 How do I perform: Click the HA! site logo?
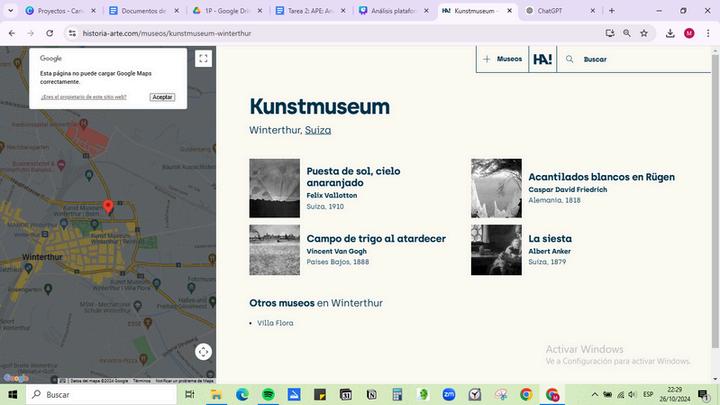(542, 59)
